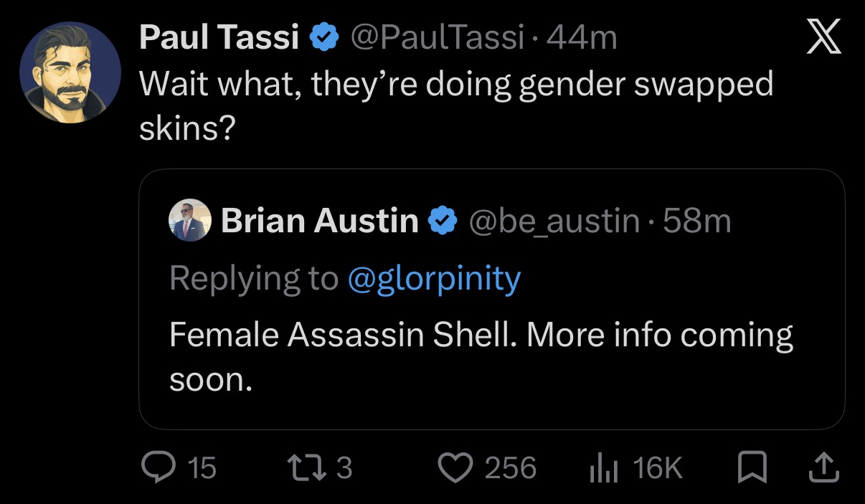Open Paul Tassi's profile picture

[x=70, y=72]
